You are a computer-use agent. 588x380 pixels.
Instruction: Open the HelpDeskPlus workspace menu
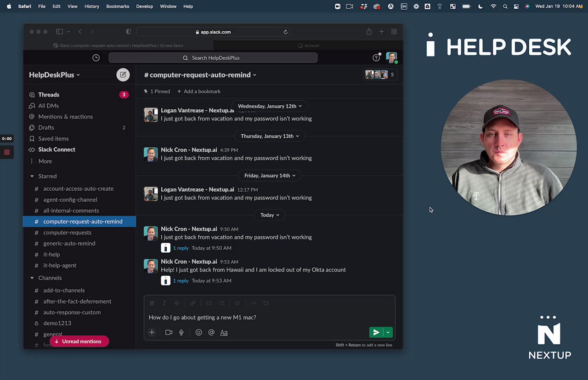(x=54, y=75)
